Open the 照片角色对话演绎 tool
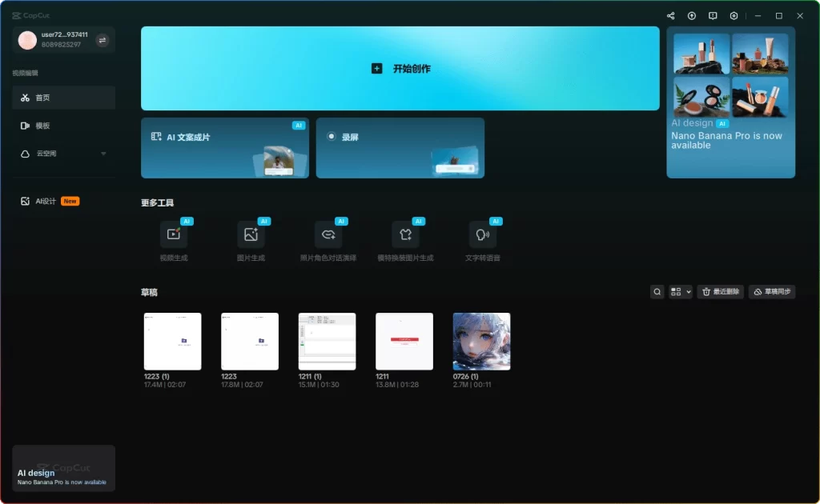The width and height of the screenshot is (820, 504). (328, 234)
